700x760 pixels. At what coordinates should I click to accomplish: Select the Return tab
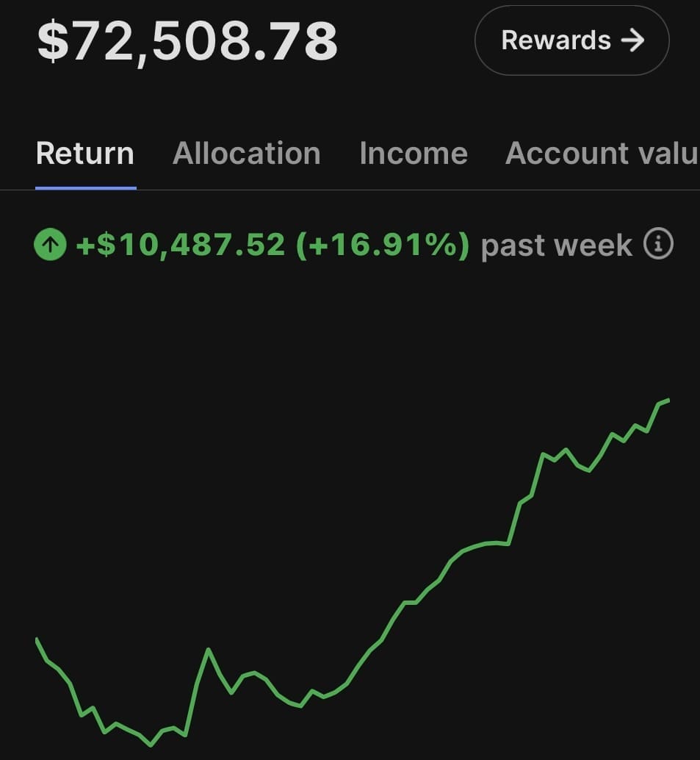coord(85,154)
